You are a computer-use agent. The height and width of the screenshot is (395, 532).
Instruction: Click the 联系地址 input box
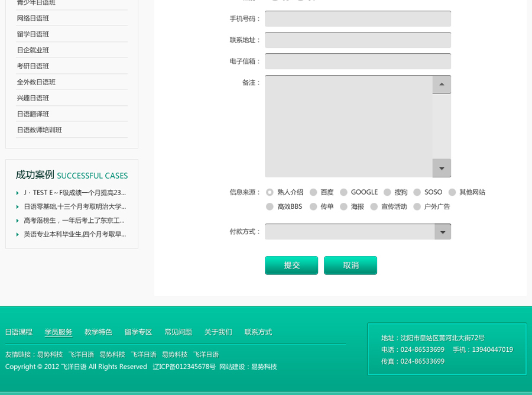358,40
